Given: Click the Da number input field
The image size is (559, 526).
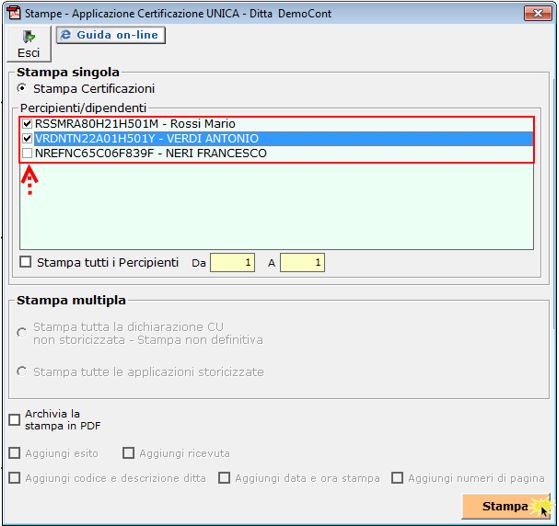Looking at the screenshot, I should coord(232,262).
